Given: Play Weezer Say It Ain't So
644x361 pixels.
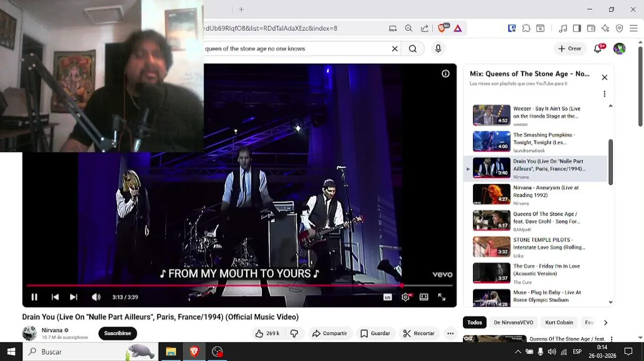Looking at the screenshot, I should pyautogui.click(x=536, y=115).
